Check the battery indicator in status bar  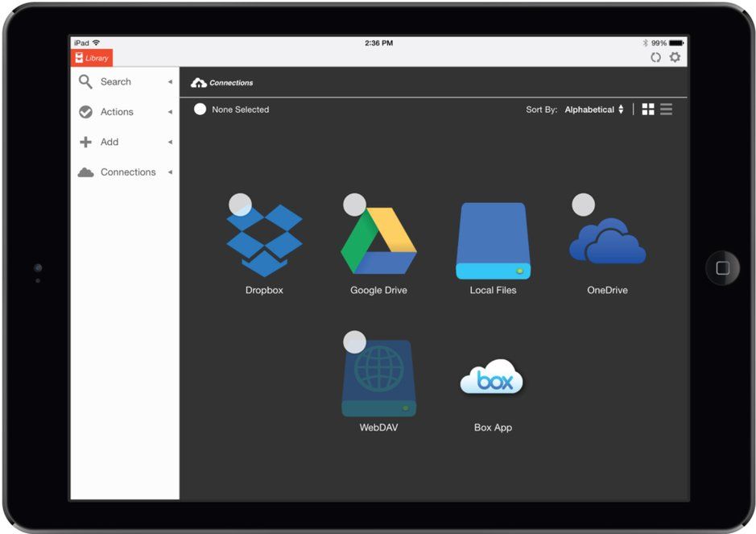point(676,43)
